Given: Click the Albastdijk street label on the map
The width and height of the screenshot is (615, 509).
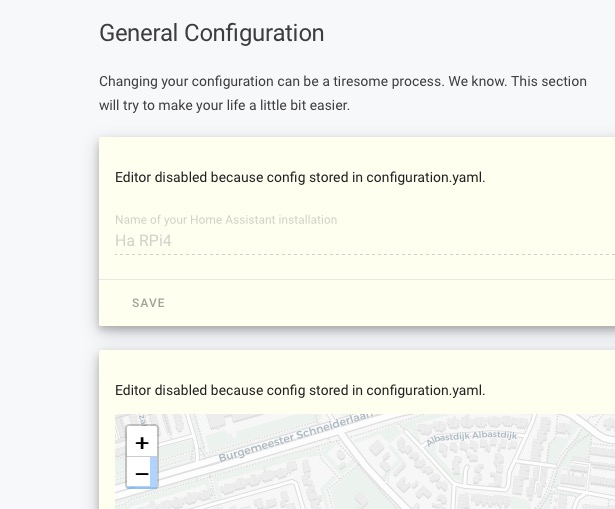Looking at the screenshot, I should (471, 438).
